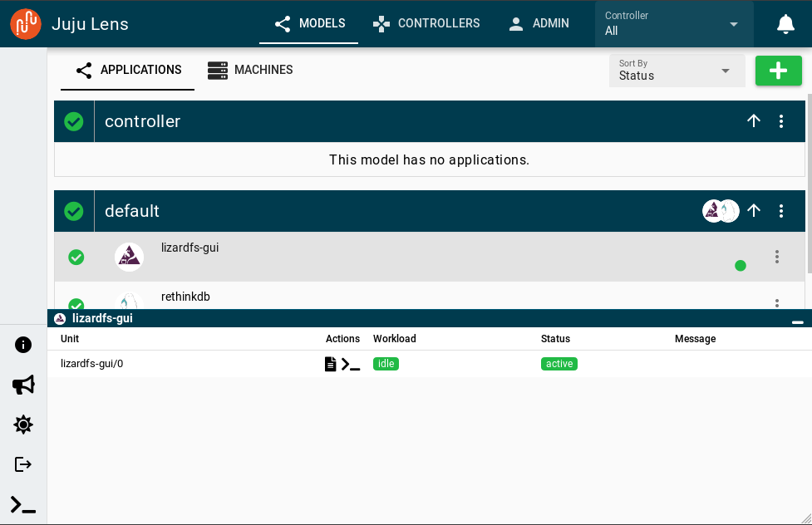
Task: Click the models list vertical scrollbar
Action: [x=809, y=184]
